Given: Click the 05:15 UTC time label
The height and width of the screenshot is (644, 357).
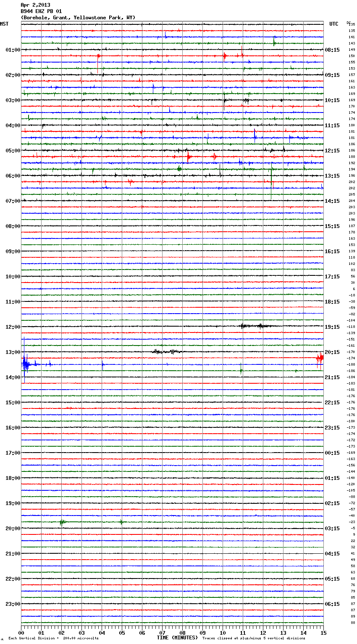Looking at the screenshot, I should tap(332, 579).
